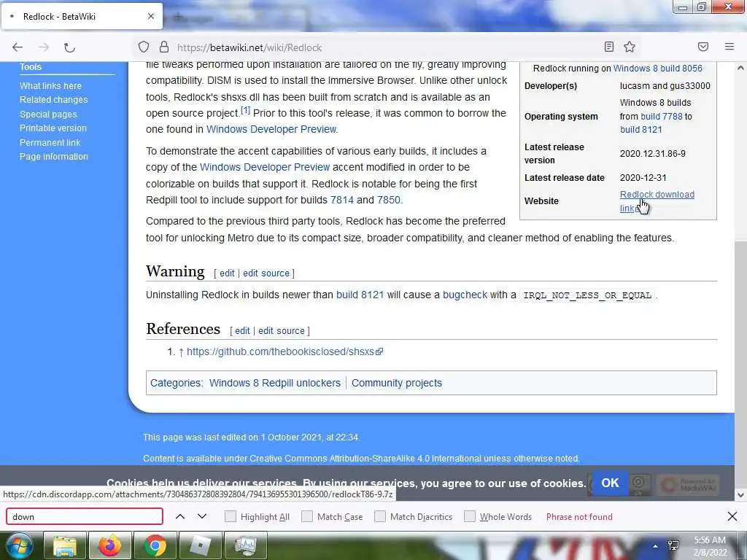Open the Categories link
The width and height of the screenshot is (747, 560).
point(175,383)
